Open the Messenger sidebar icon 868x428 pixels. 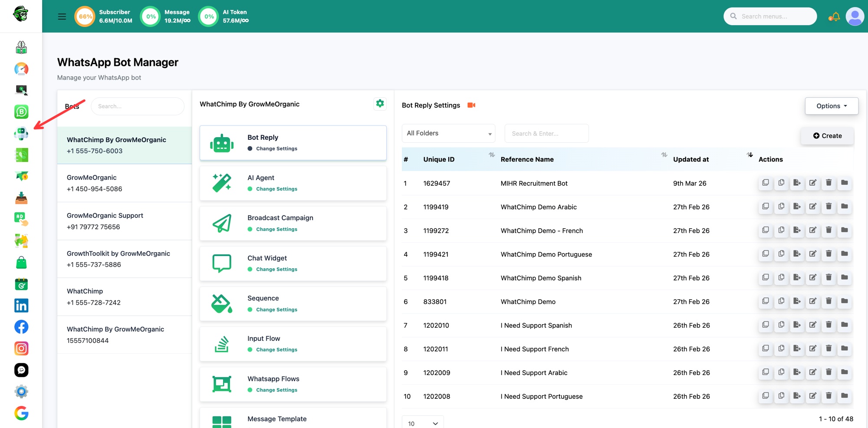click(21, 370)
